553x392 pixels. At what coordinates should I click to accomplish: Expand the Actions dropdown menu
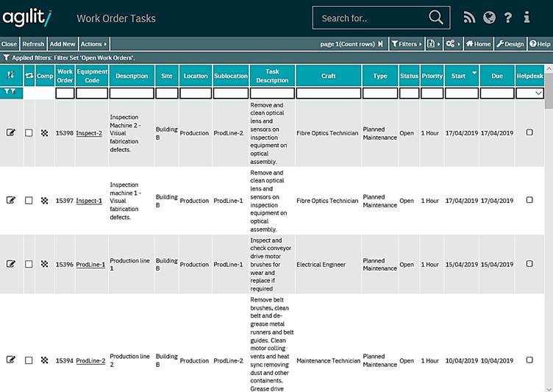[x=93, y=44]
